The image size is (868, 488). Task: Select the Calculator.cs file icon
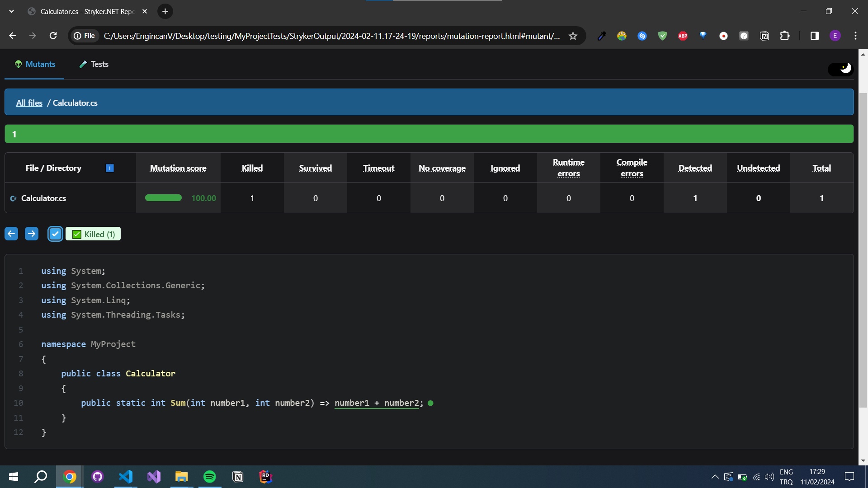tap(13, 198)
